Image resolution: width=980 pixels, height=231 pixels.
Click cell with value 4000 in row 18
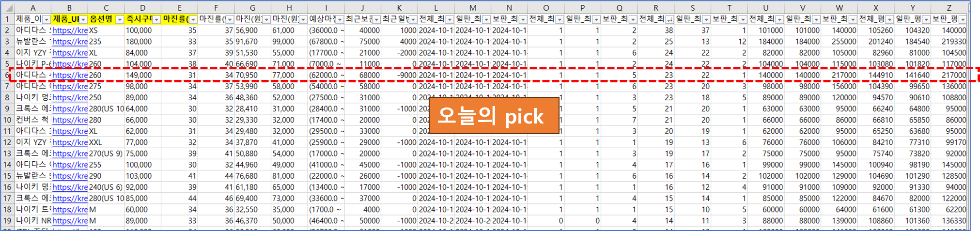[x=362, y=210]
